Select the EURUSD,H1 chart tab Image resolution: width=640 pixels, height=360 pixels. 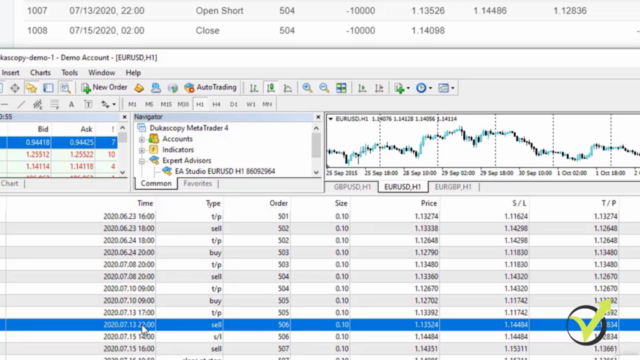click(402, 187)
